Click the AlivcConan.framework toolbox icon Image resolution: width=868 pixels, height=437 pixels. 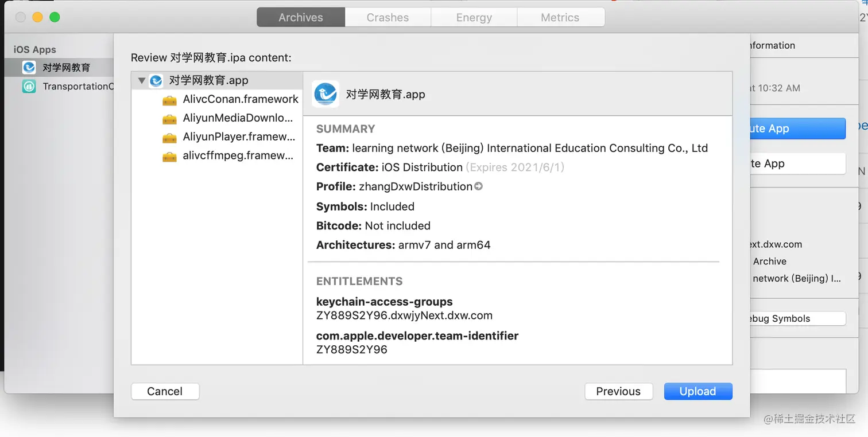169,100
